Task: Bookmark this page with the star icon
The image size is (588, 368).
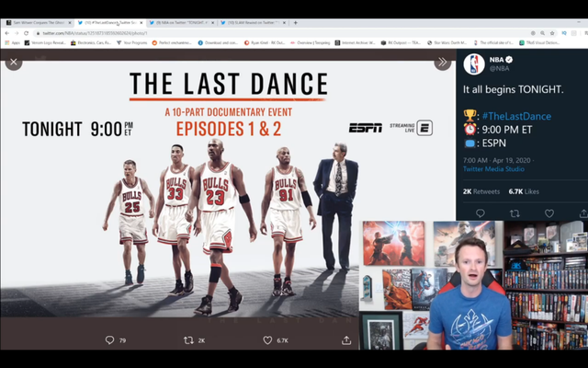Action: coord(552,33)
